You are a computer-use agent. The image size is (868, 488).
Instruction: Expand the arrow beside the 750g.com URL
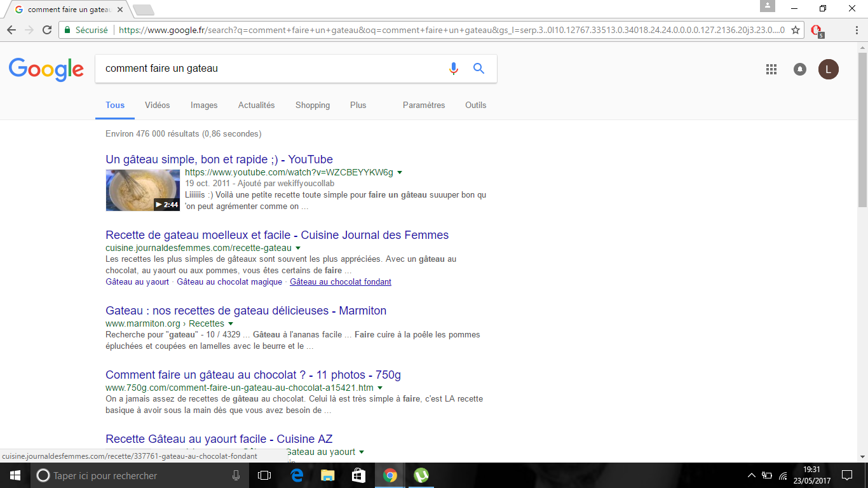380,388
